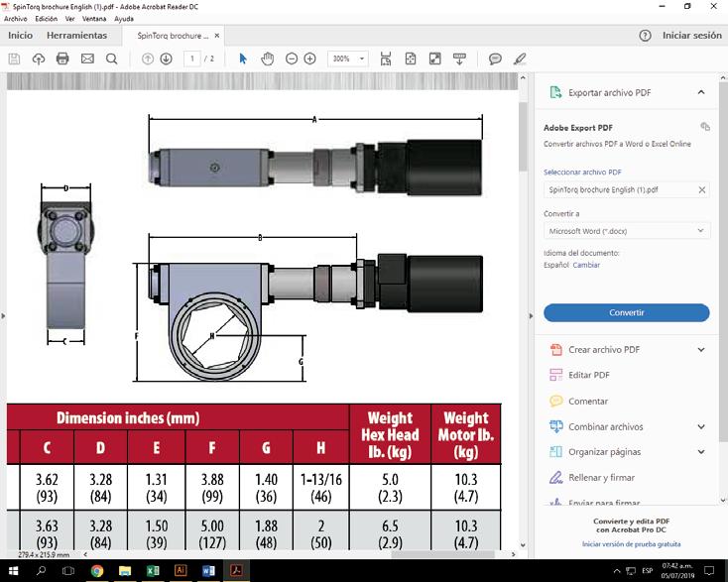This screenshot has height=582, width=728.
Task: Click the Print file icon
Action: [x=62, y=58]
